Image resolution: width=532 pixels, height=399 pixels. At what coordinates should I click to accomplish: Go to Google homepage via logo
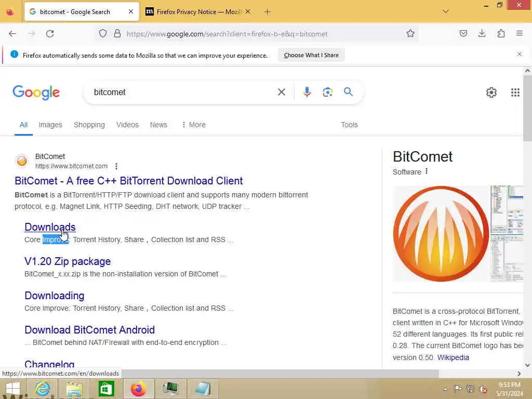click(36, 92)
